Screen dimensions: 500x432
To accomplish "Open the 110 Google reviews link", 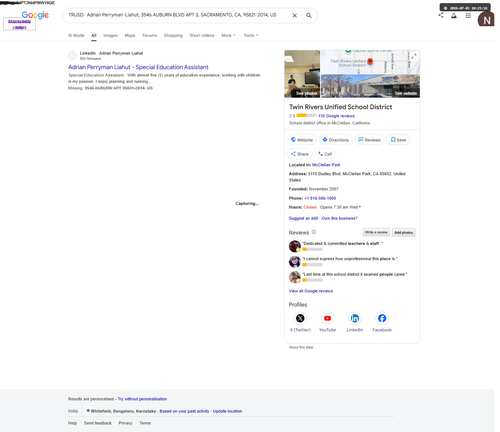I will pyautogui.click(x=336, y=116).
